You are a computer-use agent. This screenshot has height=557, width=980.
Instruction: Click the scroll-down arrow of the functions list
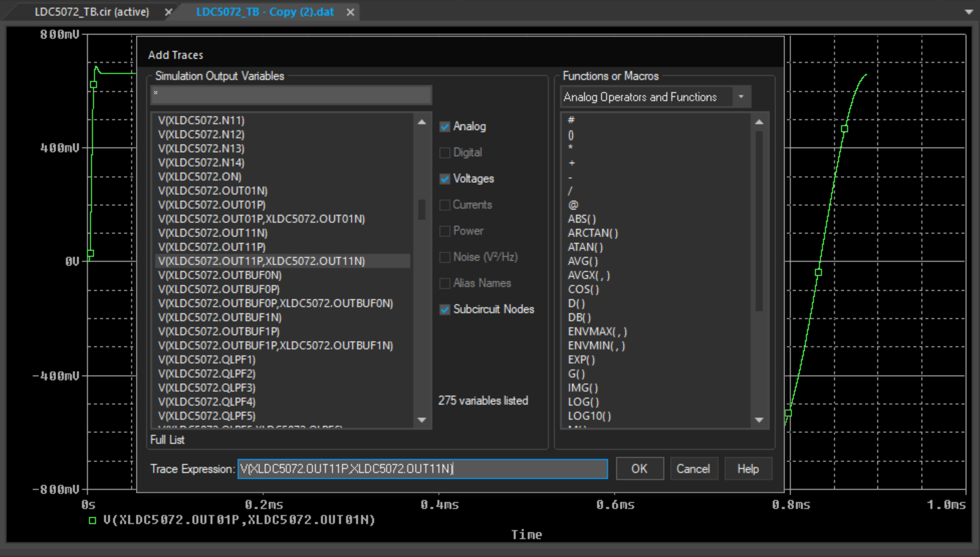tap(759, 420)
